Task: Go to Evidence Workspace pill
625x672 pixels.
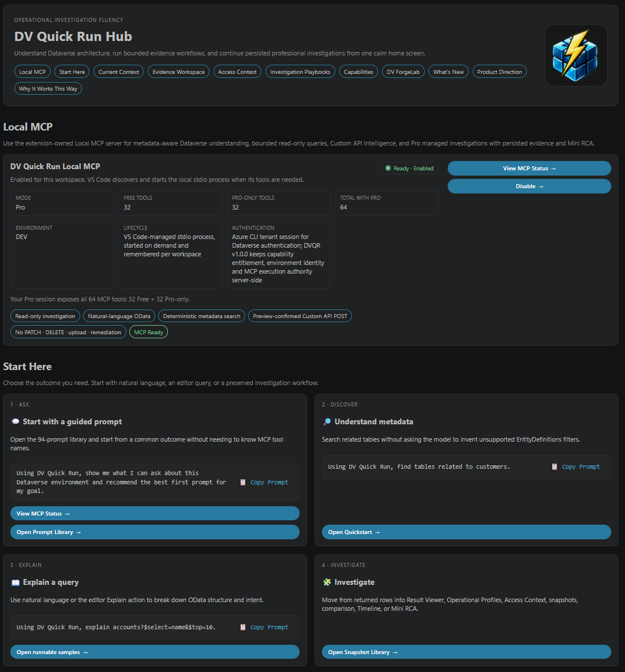Action: point(179,72)
